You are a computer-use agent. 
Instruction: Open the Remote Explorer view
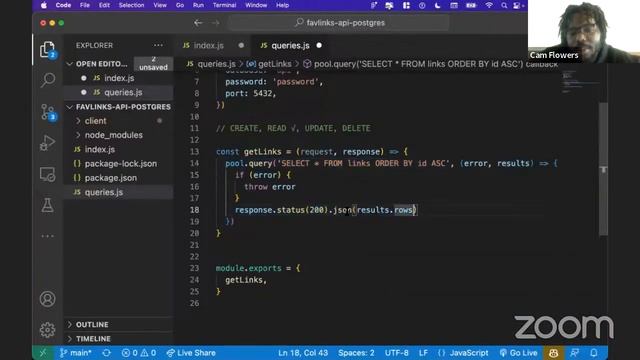(48, 174)
